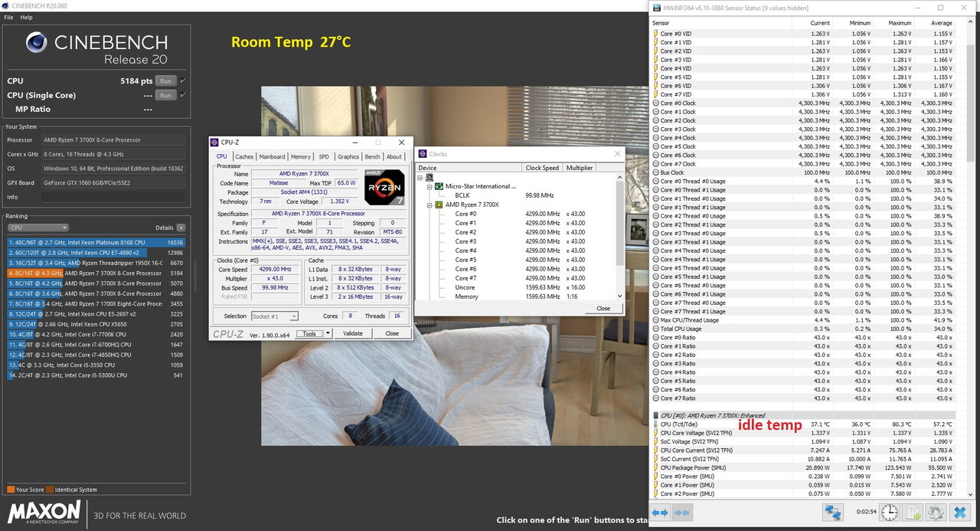Select the Uncore row in Clocks
This screenshot has height=531, width=980.
(x=519, y=287)
